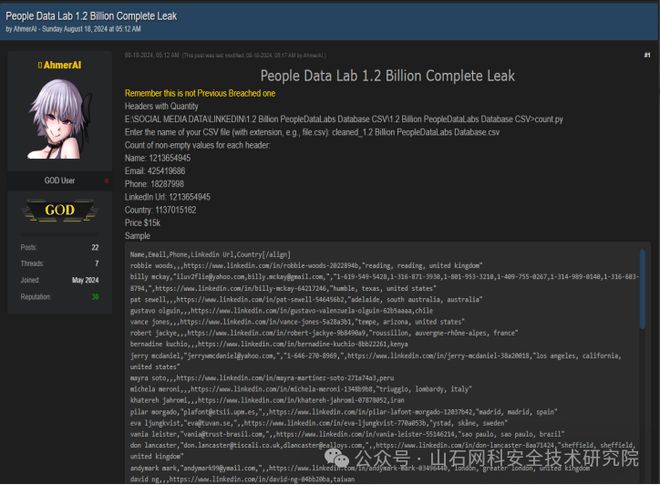Click the vance jones sample row
Screen dimensions: 660x485
pyautogui.click(x=297, y=322)
